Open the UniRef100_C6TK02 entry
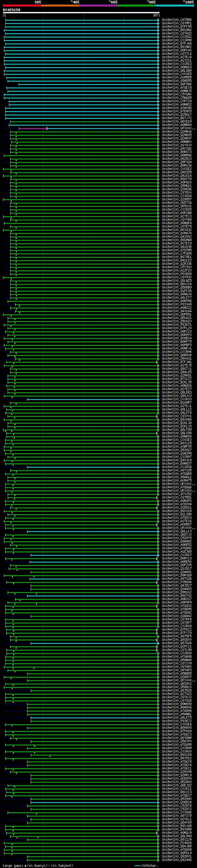The image size is (197, 868). [177, 33]
